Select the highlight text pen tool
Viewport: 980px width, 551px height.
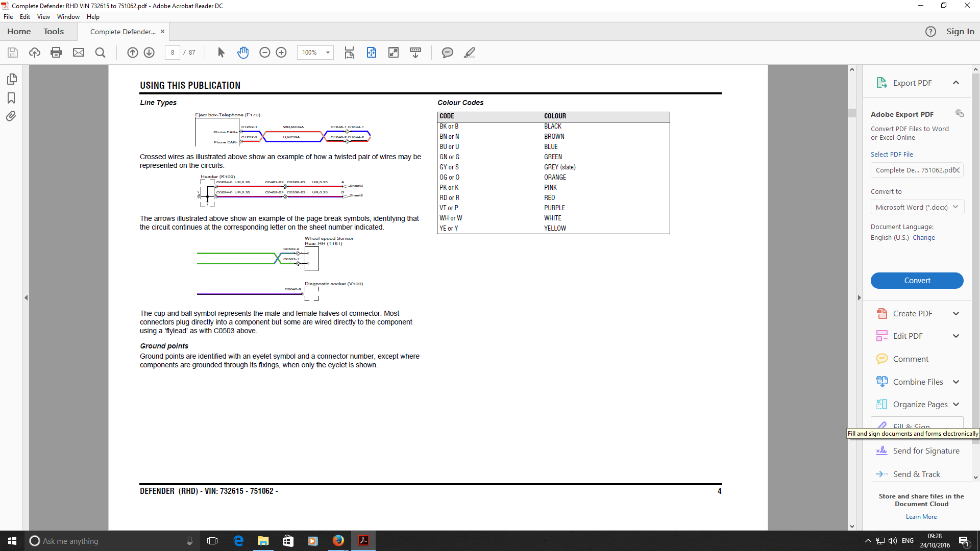(x=470, y=53)
